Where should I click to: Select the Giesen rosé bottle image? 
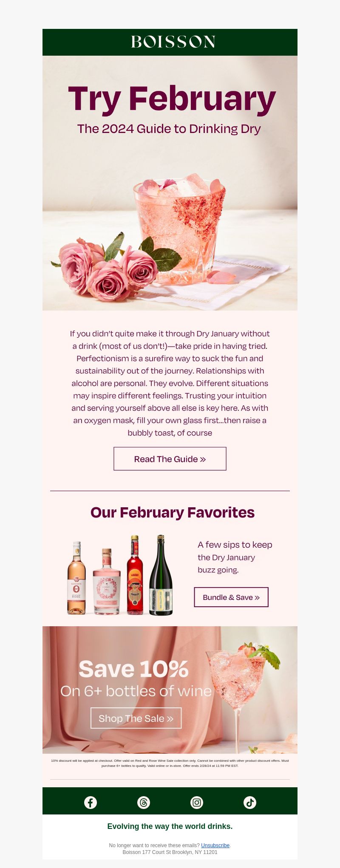click(x=76, y=578)
